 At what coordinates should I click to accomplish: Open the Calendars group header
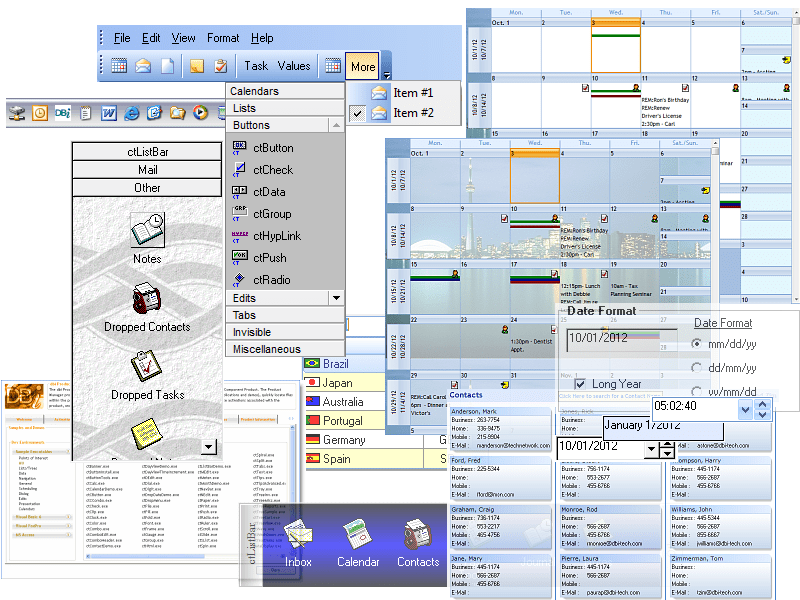(285, 91)
